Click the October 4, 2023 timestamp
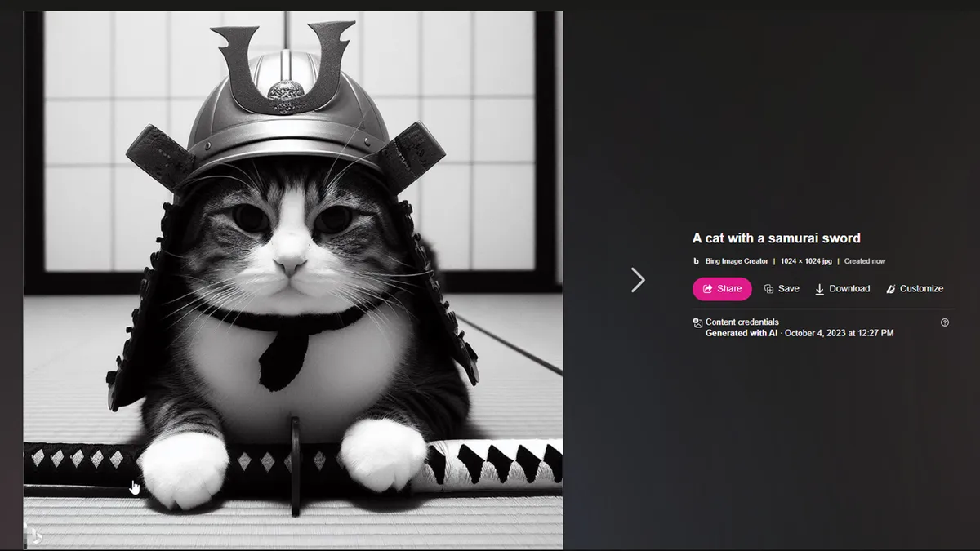980x551 pixels. click(x=839, y=333)
